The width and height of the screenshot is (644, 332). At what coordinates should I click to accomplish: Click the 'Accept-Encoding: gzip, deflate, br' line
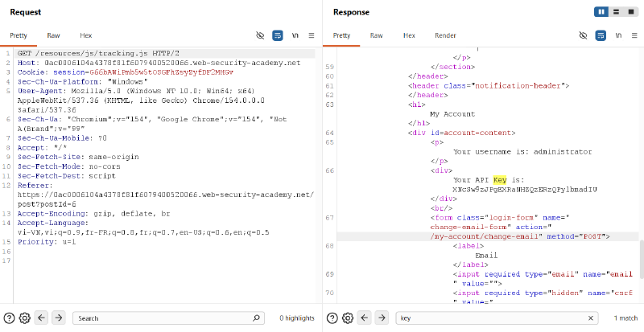click(x=93, y=213)
